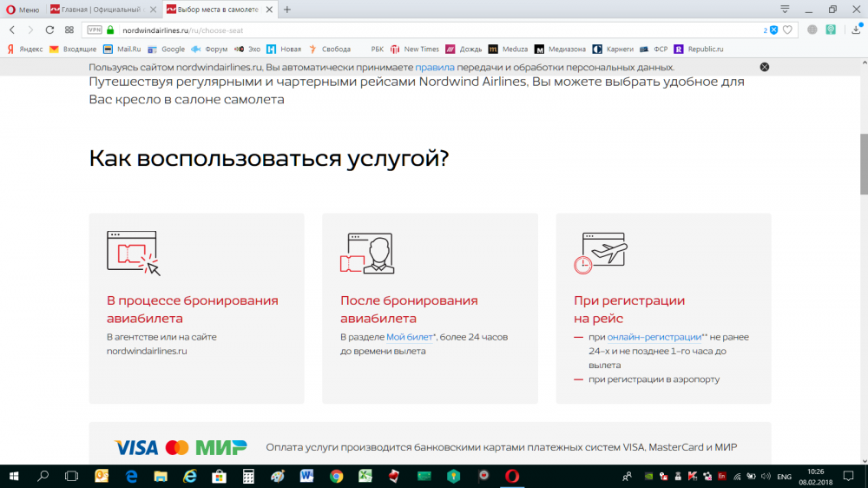Click the page vertical scrollbar thumb
The height and width of the screenshot is (488, 868).
click(863, 165)
